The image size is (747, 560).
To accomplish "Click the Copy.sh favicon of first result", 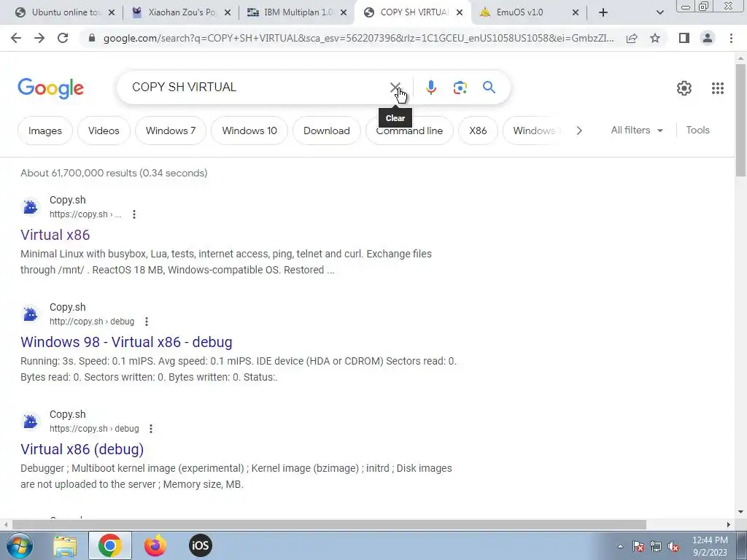I will 30,207.
